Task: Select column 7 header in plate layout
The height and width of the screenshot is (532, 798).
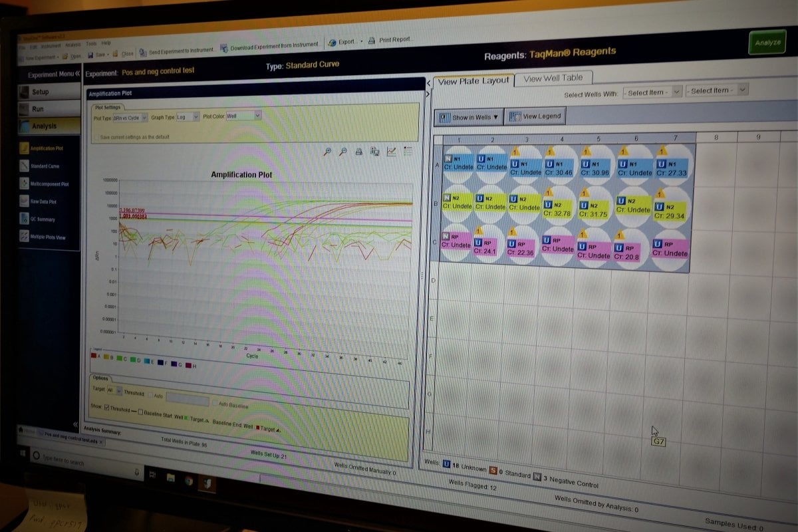Action: [676, 138]
